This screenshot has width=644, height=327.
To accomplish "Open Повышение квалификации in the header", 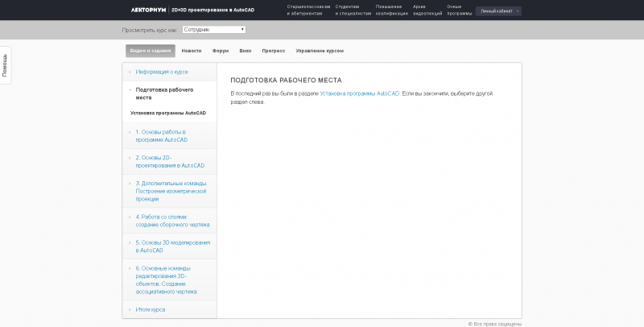I will pyautogui.click(x=392, y=10).
